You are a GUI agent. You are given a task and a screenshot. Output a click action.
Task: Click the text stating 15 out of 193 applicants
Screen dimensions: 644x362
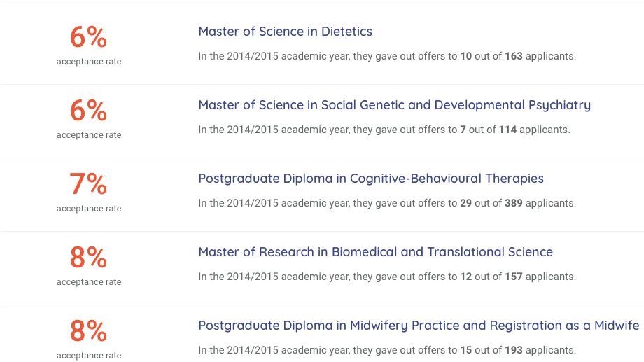pos(387,350)
